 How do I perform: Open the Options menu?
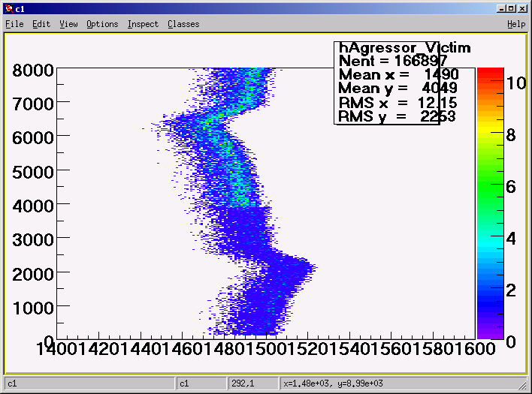(102, 24)
